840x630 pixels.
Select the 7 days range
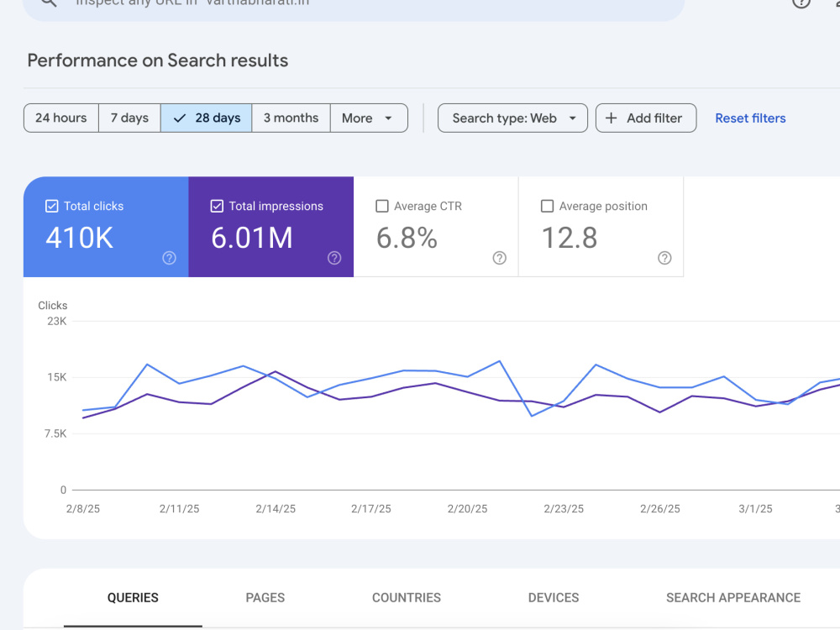(129, 118)
